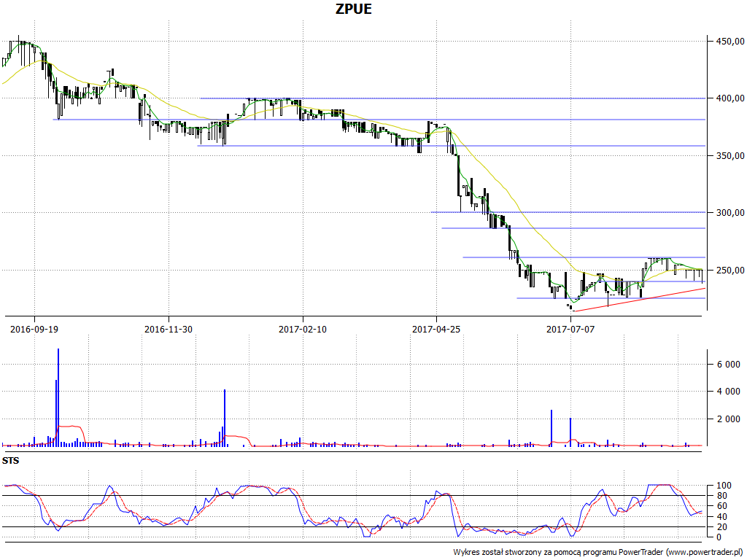Click the 40 level on STS axis

click(721, 517)
